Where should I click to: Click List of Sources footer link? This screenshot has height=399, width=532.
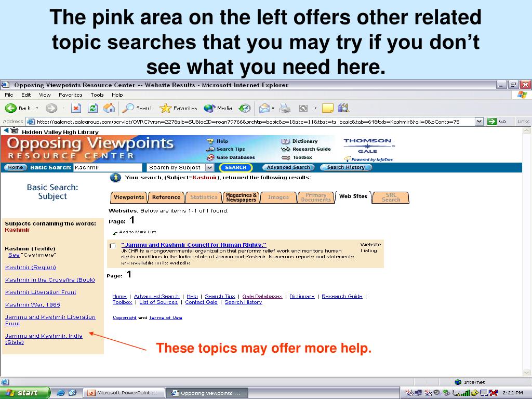(158, 302)
